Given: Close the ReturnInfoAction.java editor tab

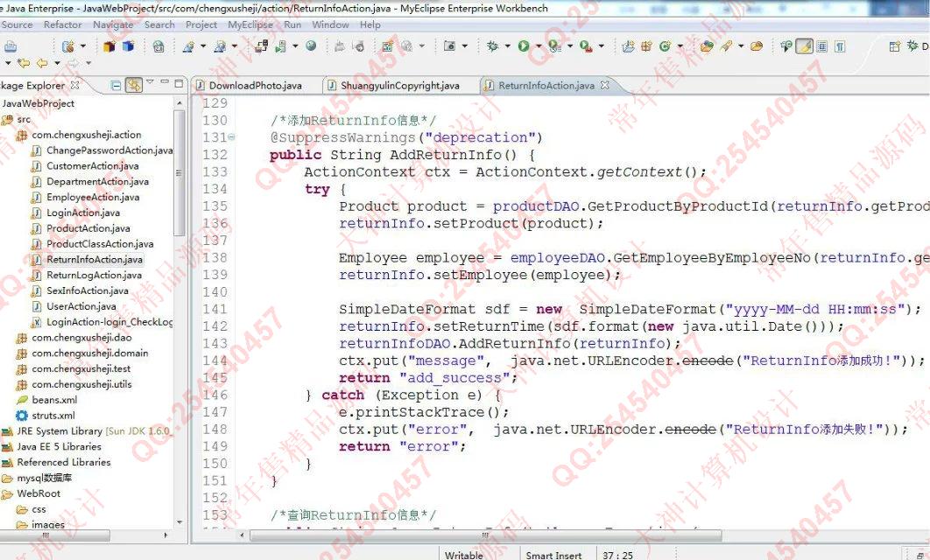Looking at the screenshot, I should (x=604, y=85).
